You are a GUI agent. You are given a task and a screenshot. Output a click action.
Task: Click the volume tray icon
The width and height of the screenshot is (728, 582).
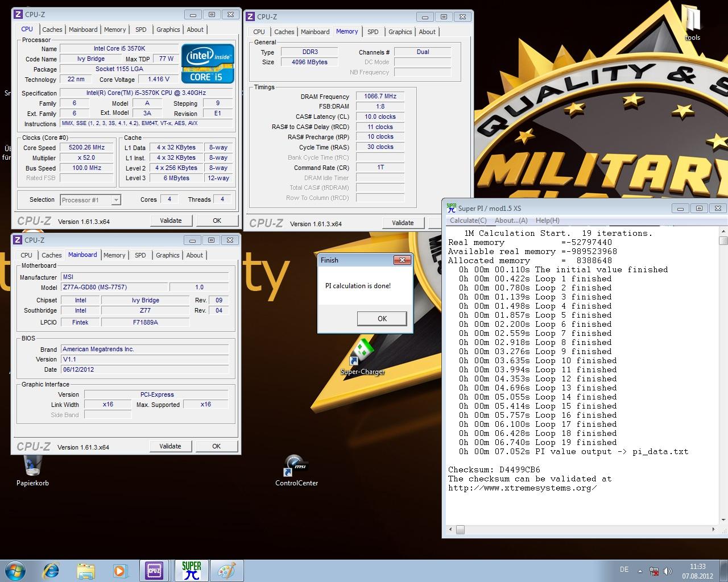point(668,571)
